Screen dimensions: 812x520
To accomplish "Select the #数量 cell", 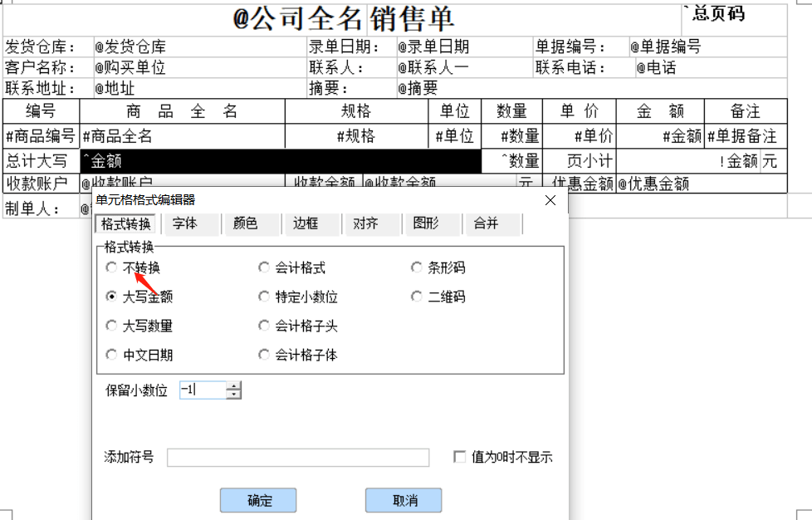I will coord(511,136).
